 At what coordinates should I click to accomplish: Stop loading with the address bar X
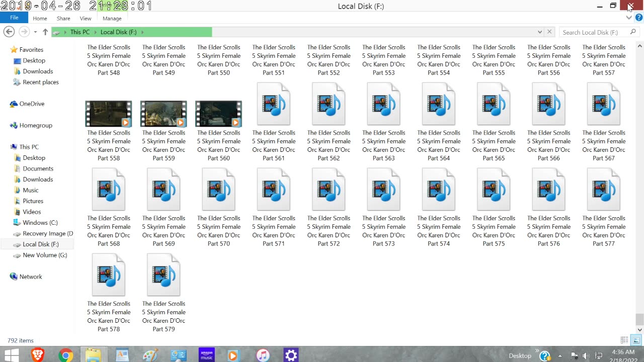point(549,32)
